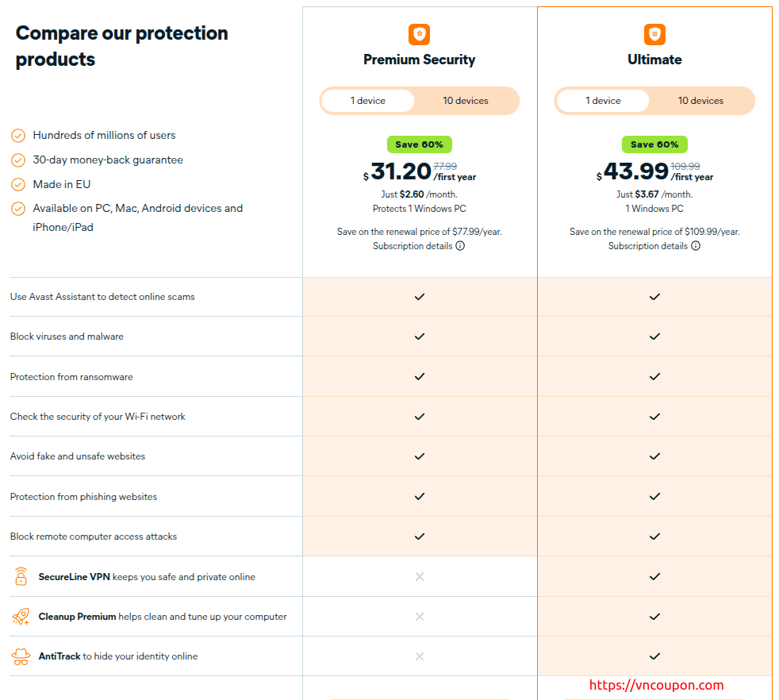Image resolution: width=779 pixels, height=700 pixels.
Task: Open Ultimate subscription details info icon
Action: pyautogui.click(x=696, y=246)
